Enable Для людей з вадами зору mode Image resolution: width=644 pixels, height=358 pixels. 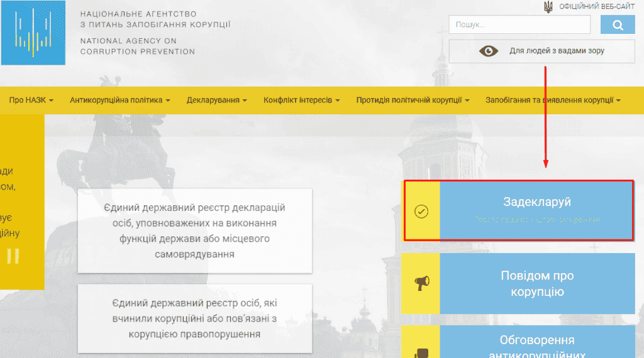[x=556, y=51]
